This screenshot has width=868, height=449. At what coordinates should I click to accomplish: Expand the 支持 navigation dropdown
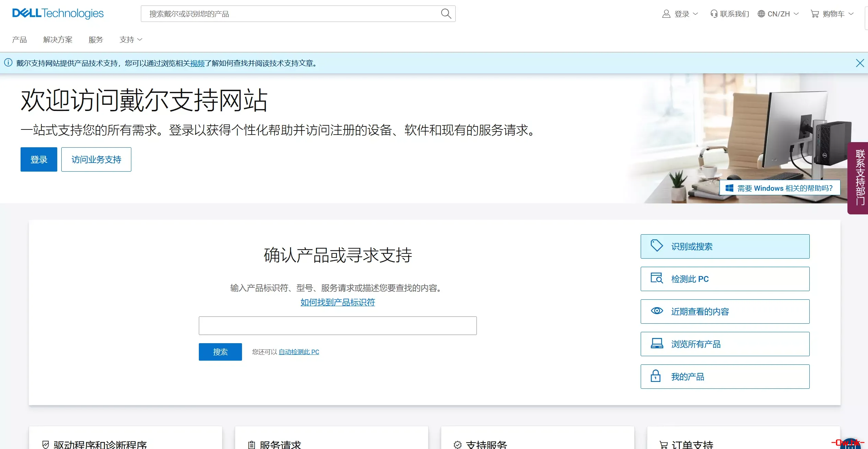click(x=130, y=39)
